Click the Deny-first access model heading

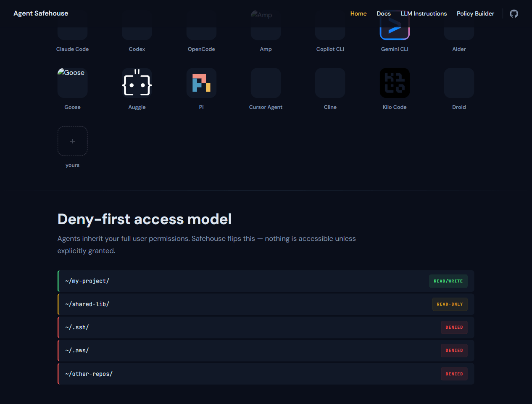click(x=145, y=219)
